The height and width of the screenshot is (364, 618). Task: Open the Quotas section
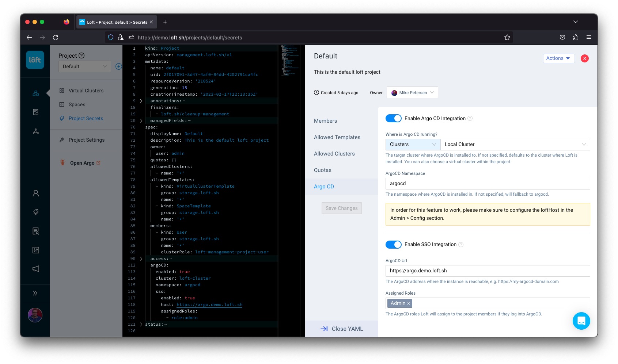[x=322, y=170]
